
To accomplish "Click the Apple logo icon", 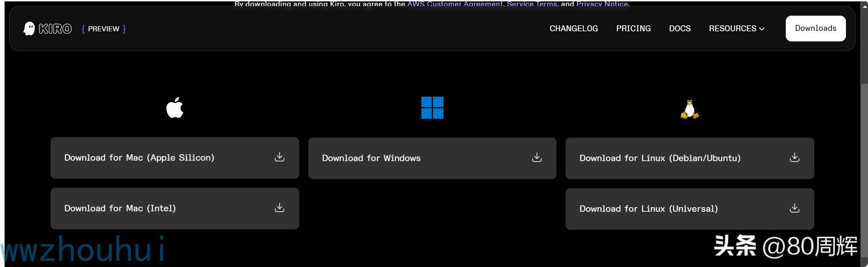I will click(x=175, y=108).
